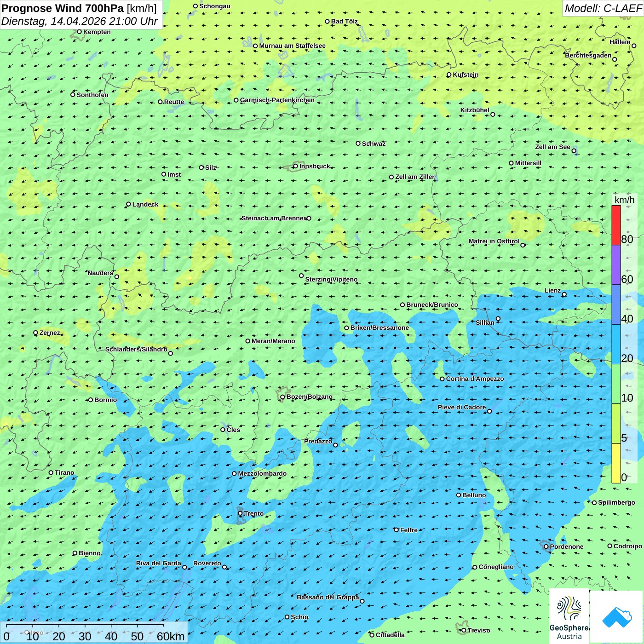This screenshot has width=644, height=644.
Task: Click the yellow 0 km/h legend color
Action: pos(616,463)
